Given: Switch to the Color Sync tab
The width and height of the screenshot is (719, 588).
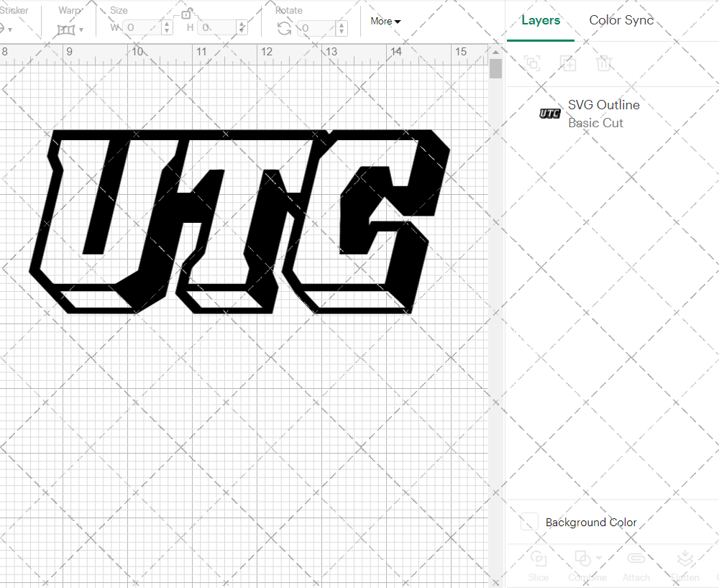Looking at the screenshot, I should click(620, 20).
